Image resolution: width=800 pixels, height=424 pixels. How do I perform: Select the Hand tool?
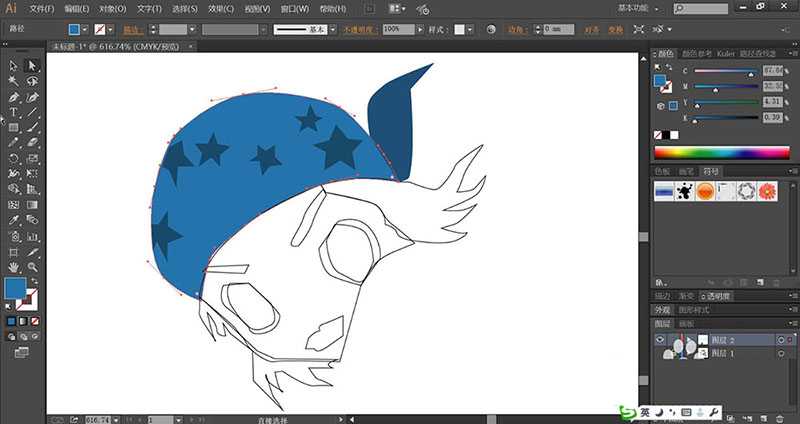tap(14, 267)
